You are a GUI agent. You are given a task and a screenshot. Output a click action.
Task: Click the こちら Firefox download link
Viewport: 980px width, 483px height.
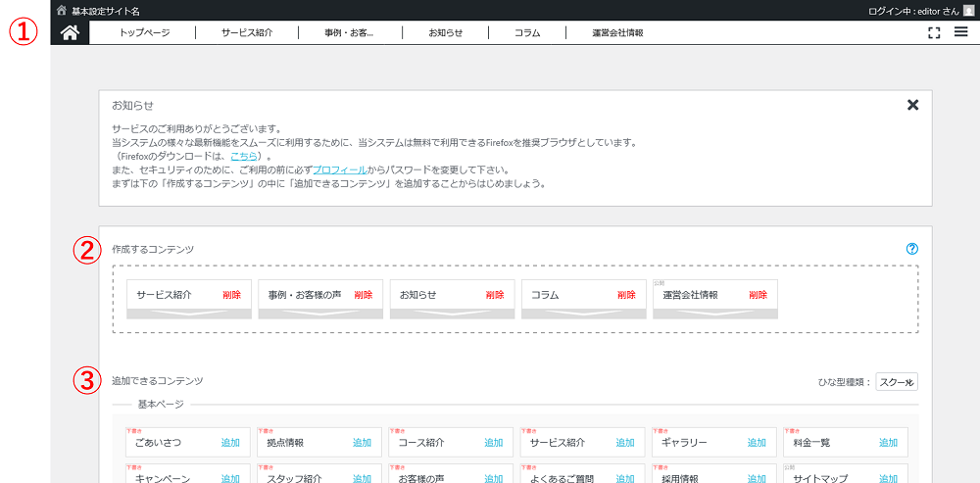(x=243, y=156)
